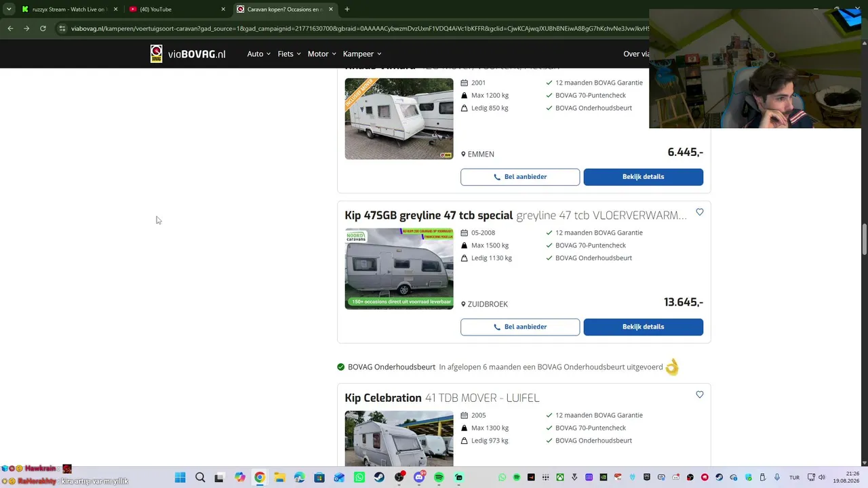View site information icon in address bar
The width and height of the screenshot is (868, 488).
62,28
